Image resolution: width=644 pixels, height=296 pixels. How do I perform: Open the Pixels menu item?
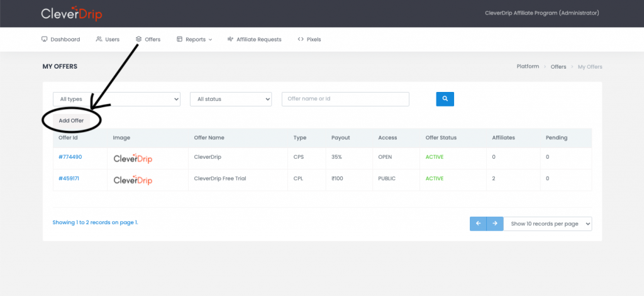point(309,40)
